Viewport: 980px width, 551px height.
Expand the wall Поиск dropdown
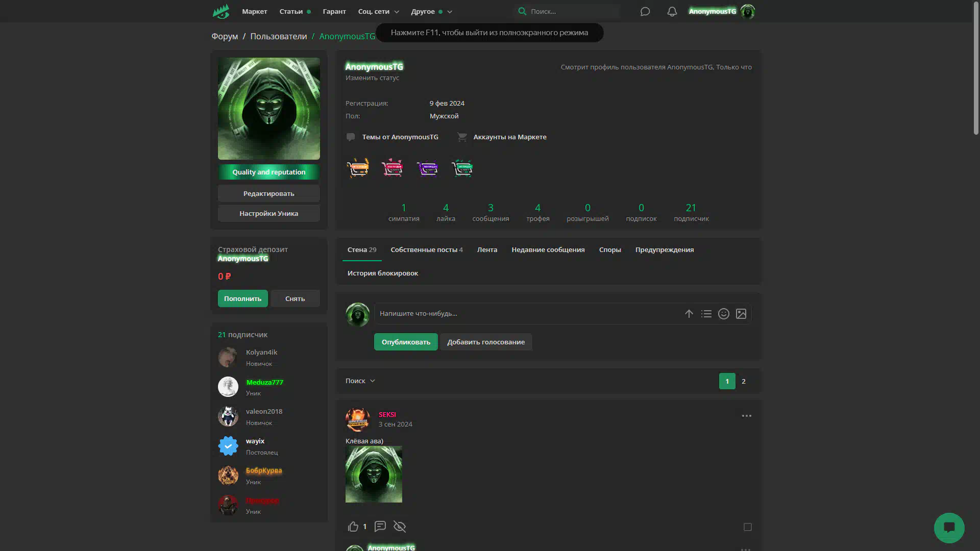360,381
